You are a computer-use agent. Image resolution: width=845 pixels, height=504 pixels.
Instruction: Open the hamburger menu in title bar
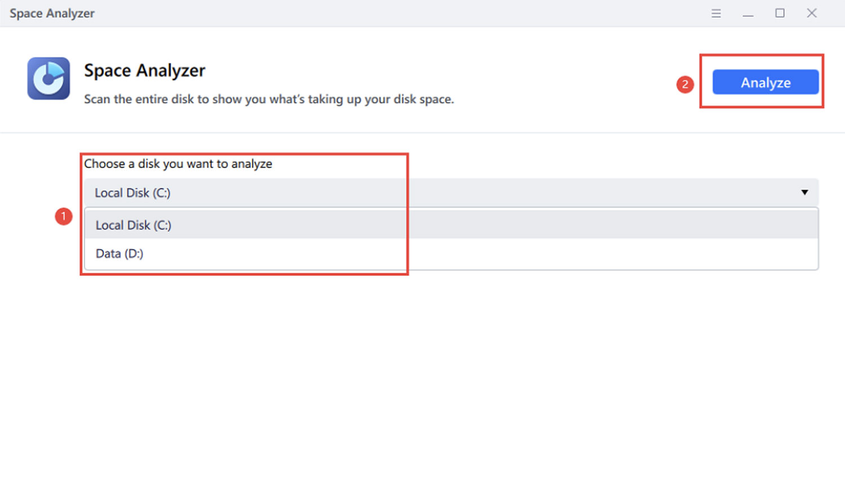(x=716, y=13)
